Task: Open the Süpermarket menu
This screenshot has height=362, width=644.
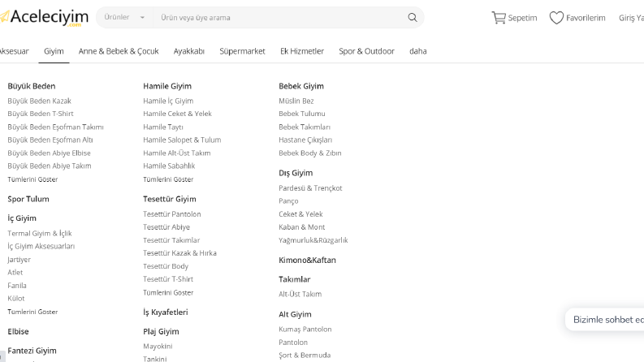Action: point(242,51)
